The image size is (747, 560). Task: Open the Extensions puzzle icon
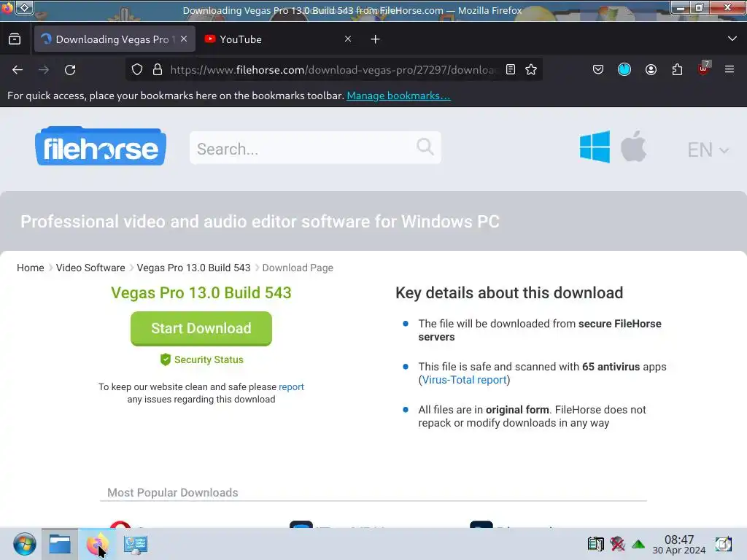677,69
